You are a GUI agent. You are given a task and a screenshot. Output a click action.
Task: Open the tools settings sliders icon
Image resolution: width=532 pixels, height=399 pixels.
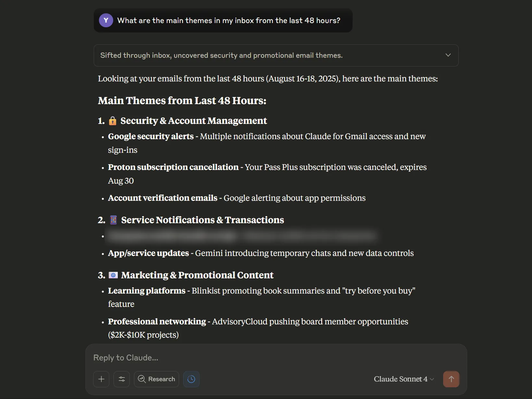click(x=122, y=379)
